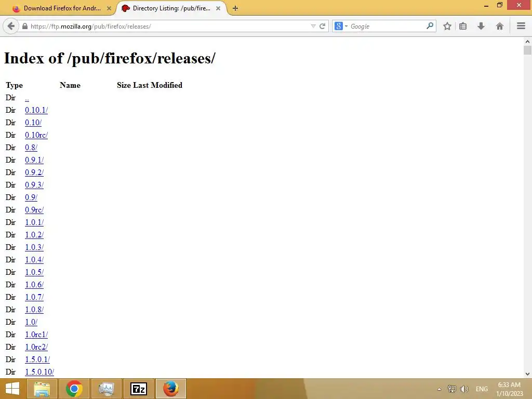Open the 1.0rc2/ directory link
The image size is (532, 399).
point(36,347)
